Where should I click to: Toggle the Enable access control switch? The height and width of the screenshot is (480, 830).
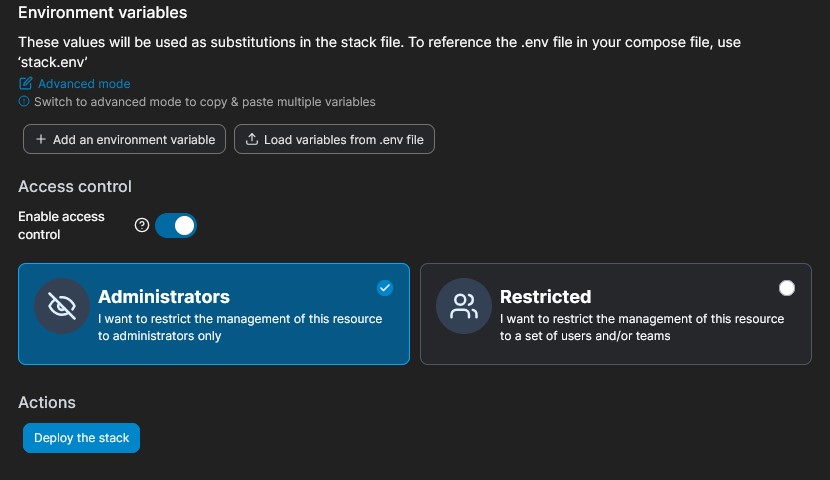pos(176,225)
